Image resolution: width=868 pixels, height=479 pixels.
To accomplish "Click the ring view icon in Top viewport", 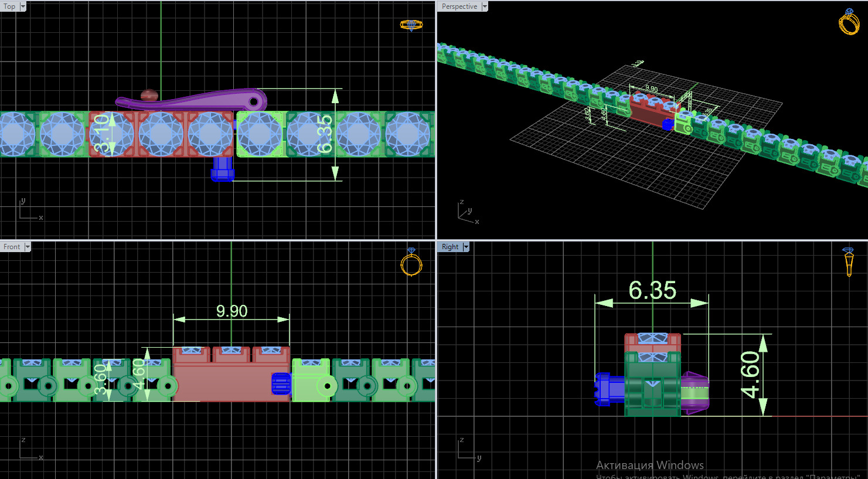I will click(411, 25).
